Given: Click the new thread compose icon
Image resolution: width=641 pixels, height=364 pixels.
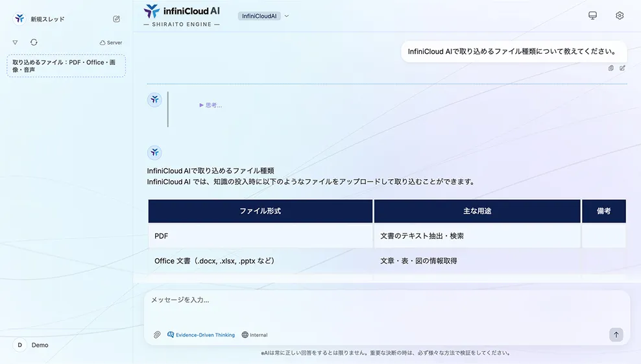Looking at the screenshot, I should click(x=117, y=19).
